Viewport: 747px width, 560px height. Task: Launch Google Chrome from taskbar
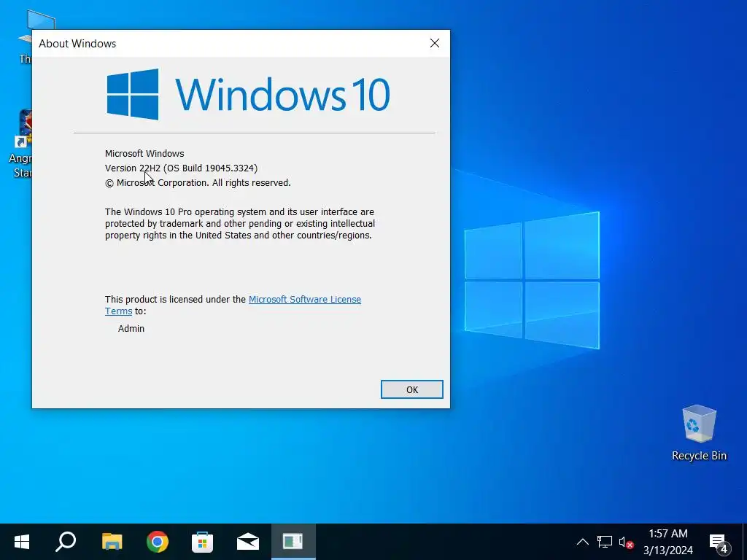click(x=158, y=542)
